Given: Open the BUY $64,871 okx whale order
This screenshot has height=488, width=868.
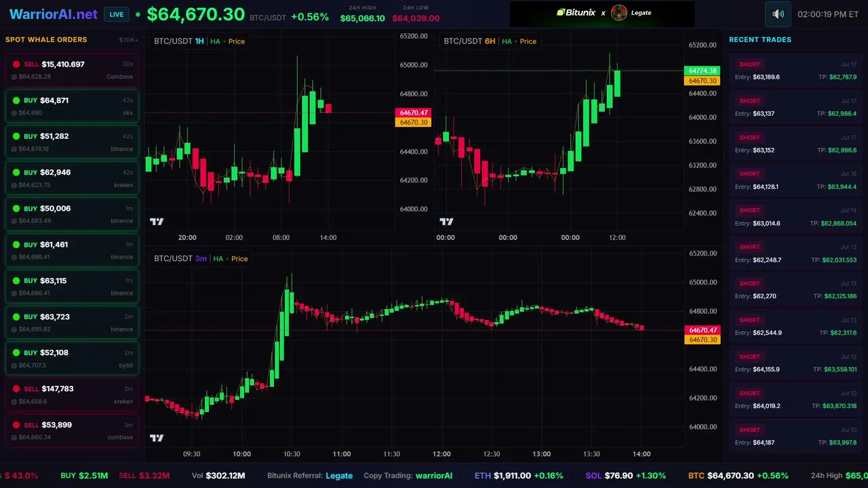Looking at the screenshot, I should click(x=72, y=106).
